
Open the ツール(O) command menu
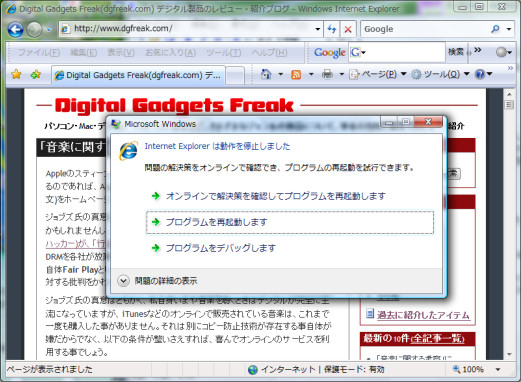[x=440, y=74]
